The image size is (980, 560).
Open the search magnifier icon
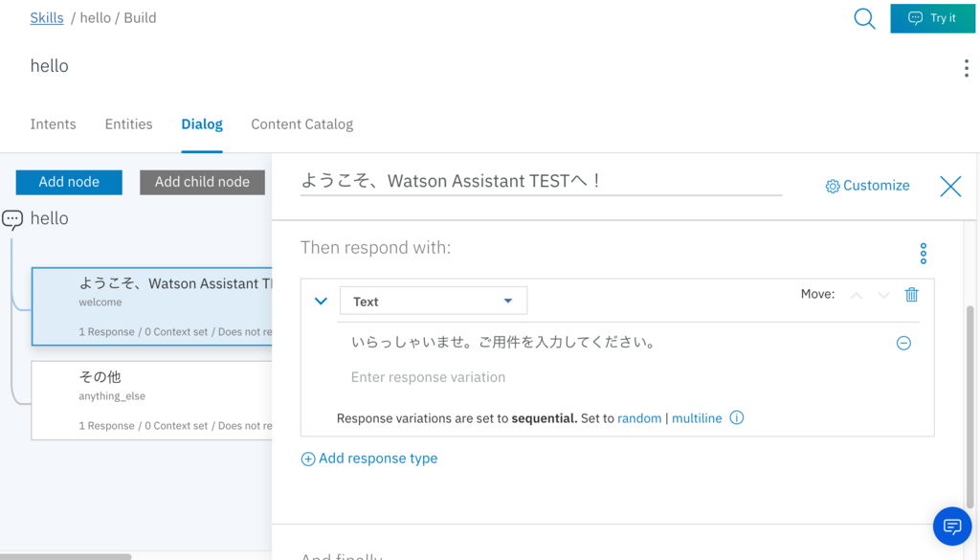[x=864, y=19]
